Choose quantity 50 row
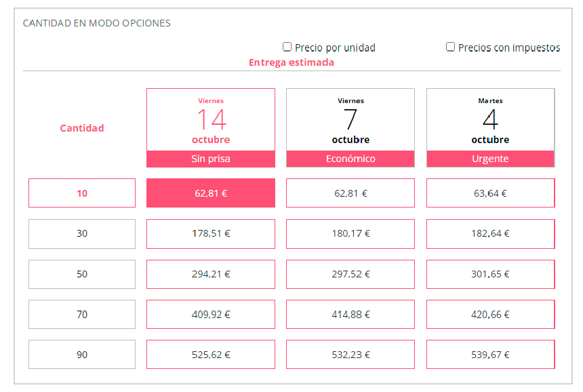The height and width of the screenshot is (392, 583). 82,274
